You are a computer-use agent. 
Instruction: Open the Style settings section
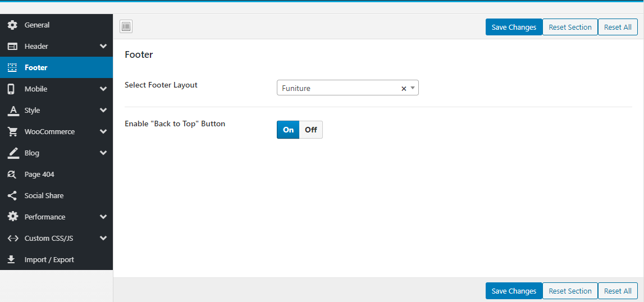56,111
